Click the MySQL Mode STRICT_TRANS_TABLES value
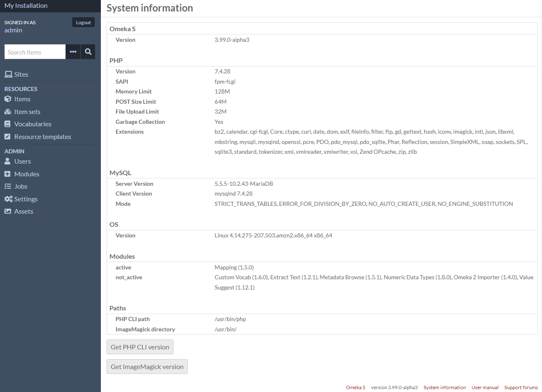Screen dimensions: 542x392 point(364,204)
